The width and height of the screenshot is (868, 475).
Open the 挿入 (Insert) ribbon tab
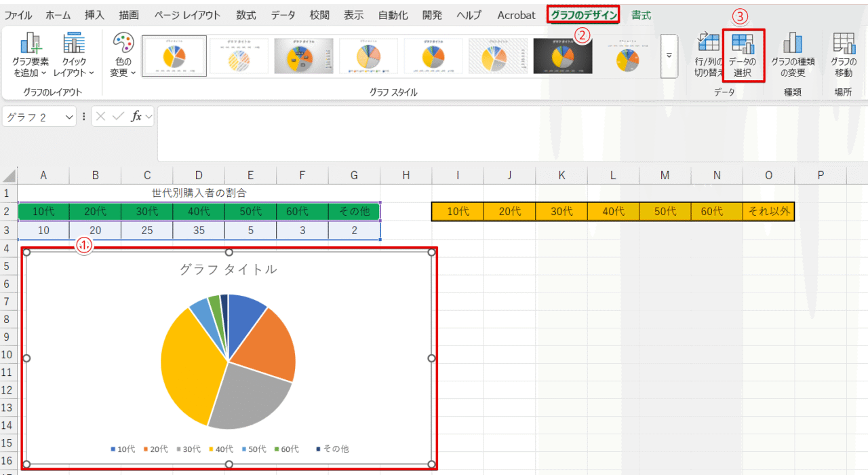coord(94,15)
